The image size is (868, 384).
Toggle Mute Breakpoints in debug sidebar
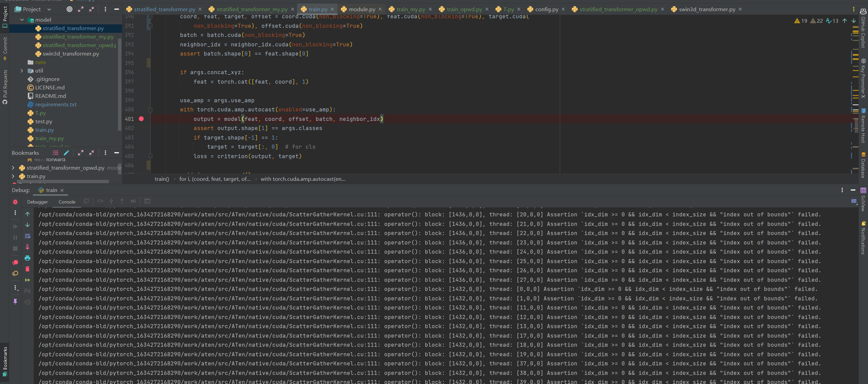pyautogui.click(x=15, y=274)
